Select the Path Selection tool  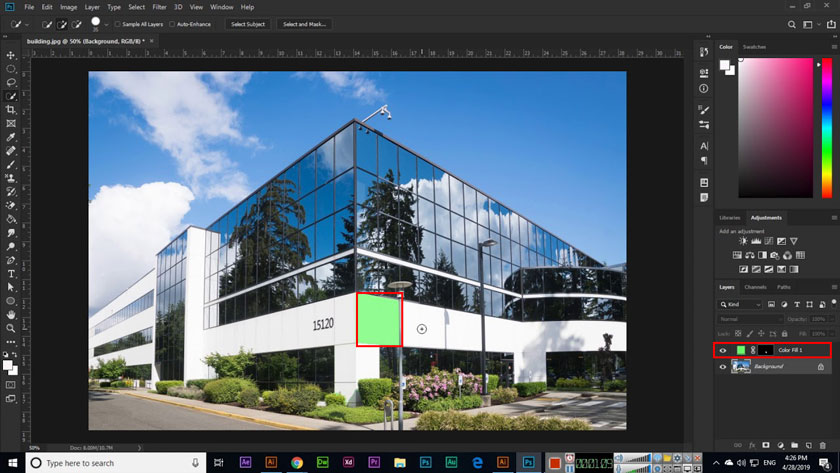pos(10,288)
